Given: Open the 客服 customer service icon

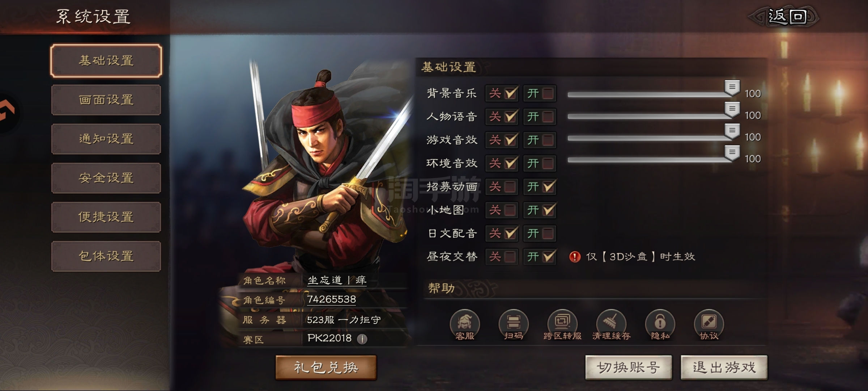Looking at the screenshot, I should tap(465, 325).
